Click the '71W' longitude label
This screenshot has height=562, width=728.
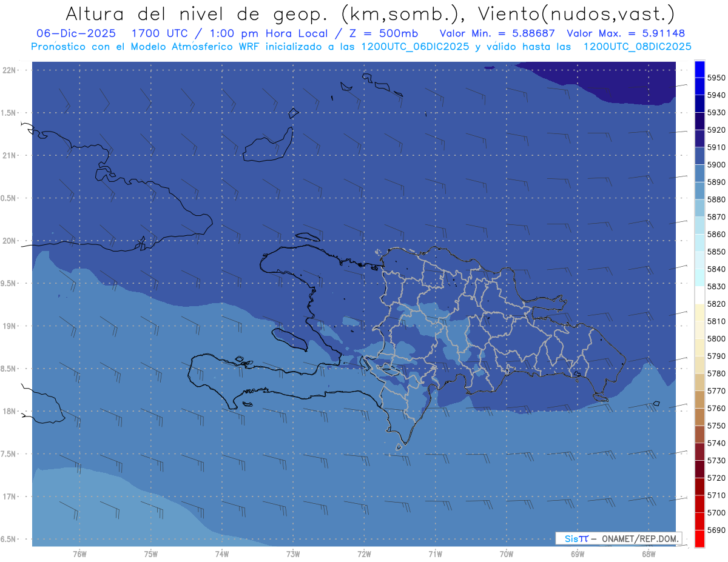pyautogui.click(x=435, y=554)
